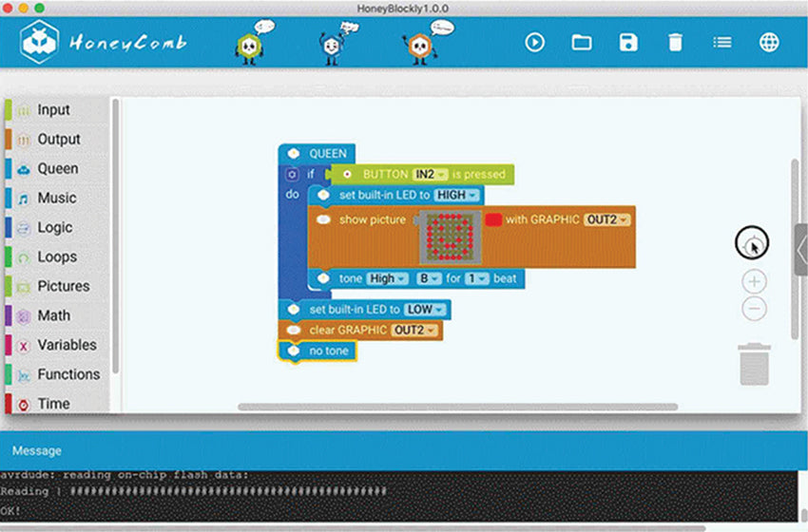Run the program with the play icon
The height and width of the screenshot is (532, 808).
click(x=534, y=42)
